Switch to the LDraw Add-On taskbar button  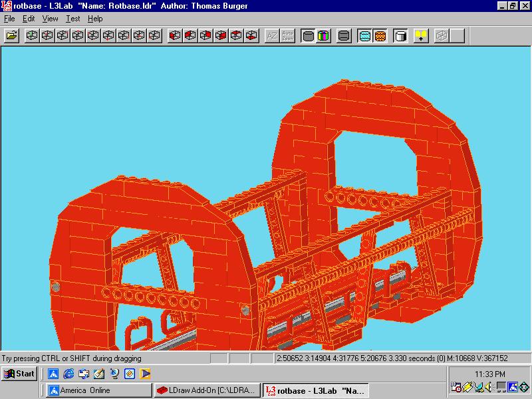[x=207, y=390]
